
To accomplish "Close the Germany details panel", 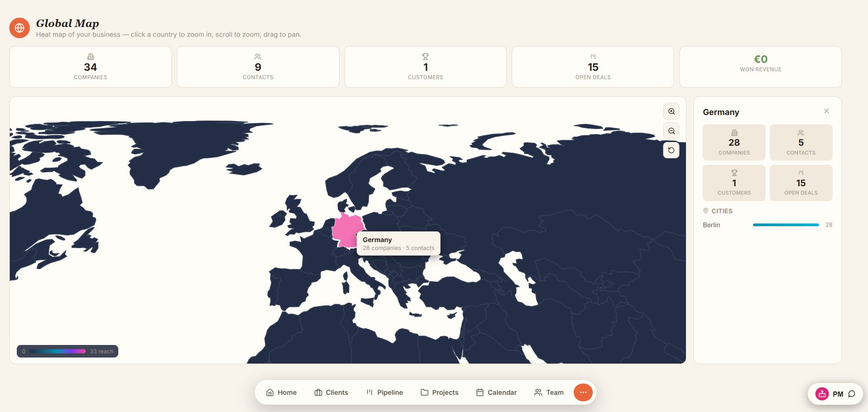I will (827, 111).
